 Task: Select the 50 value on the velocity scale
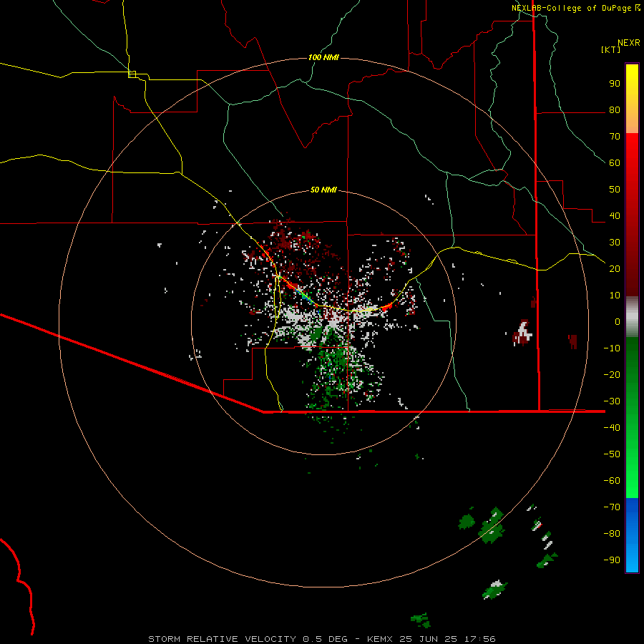click(615, 190)
